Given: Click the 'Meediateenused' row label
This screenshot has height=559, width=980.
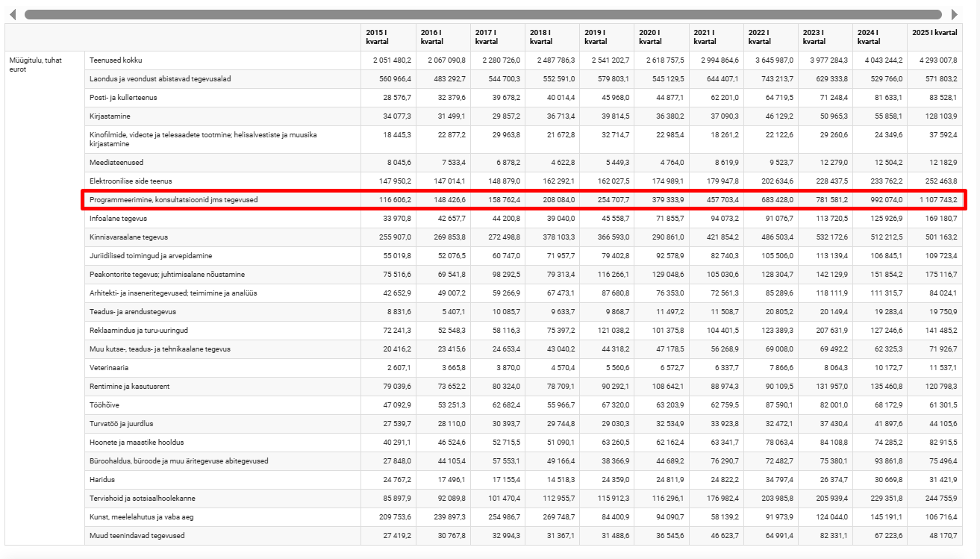Looking at the screenshot, I should point(116,163).
